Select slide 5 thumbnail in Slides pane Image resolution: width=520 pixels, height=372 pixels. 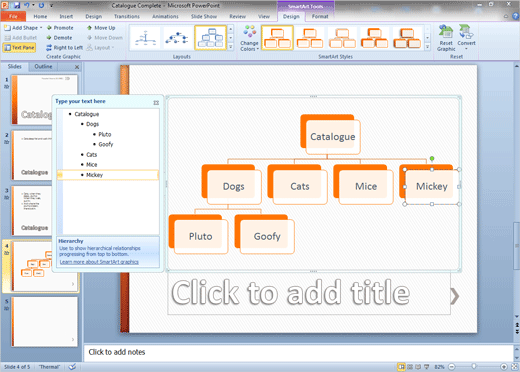(45, 322)
